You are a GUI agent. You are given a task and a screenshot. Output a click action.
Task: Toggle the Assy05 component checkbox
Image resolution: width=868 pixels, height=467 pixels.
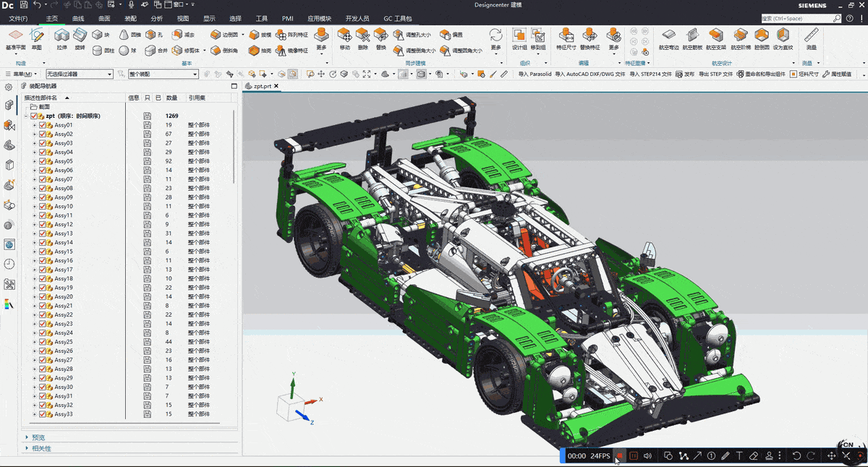pos(42,161)
